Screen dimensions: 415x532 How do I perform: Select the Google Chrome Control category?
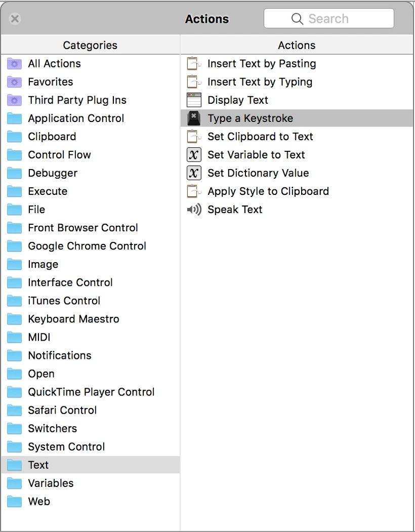(x=90, y=246)
